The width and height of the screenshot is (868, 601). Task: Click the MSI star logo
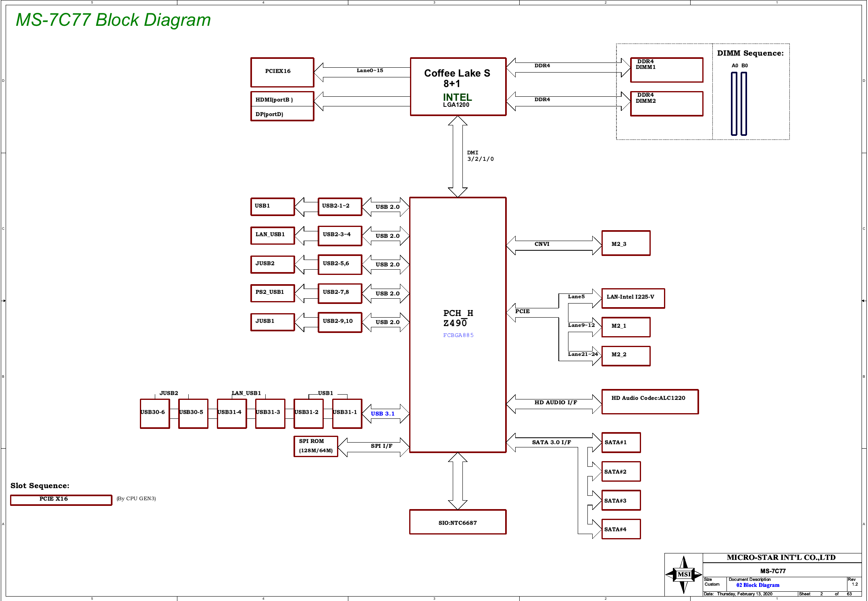(684, 574)
